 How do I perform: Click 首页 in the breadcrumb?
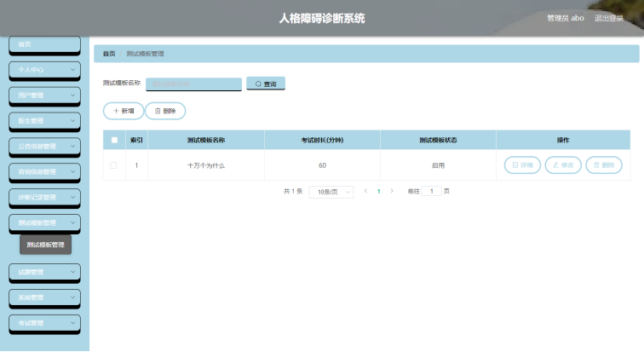(109, 54)
